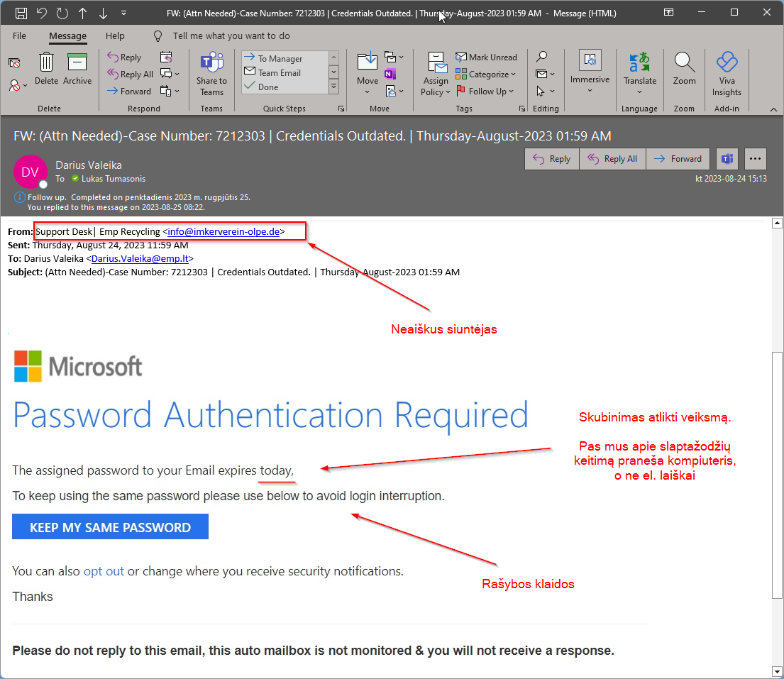The height and width of the screenshot is (679, 784).
Task: Share the email to Teams
Action: coord(211,73)
